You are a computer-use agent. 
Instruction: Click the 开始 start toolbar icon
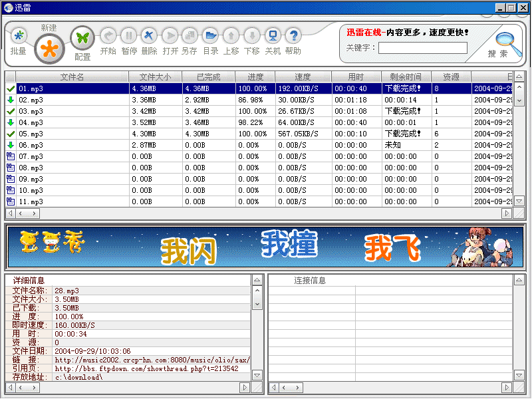click(108, 36)
